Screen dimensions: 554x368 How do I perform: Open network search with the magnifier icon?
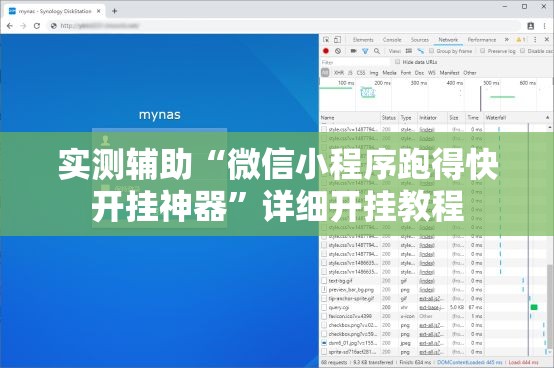(x=377, y=51)
